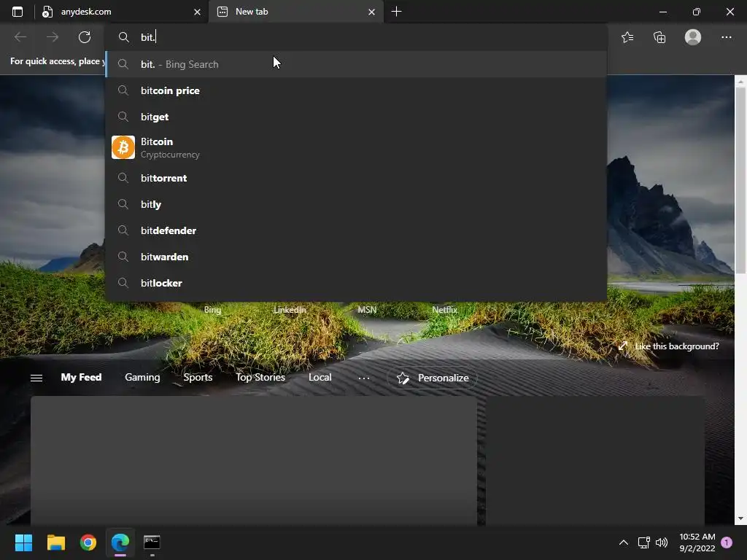Click 'Like this background?' link

click(668, 346)
